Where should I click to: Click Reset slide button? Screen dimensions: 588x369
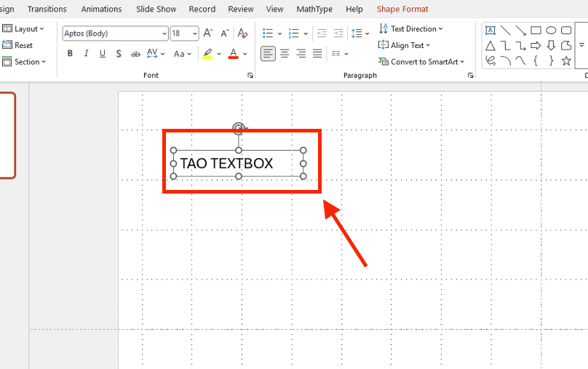pyautogui.click(x=17, y=45)
